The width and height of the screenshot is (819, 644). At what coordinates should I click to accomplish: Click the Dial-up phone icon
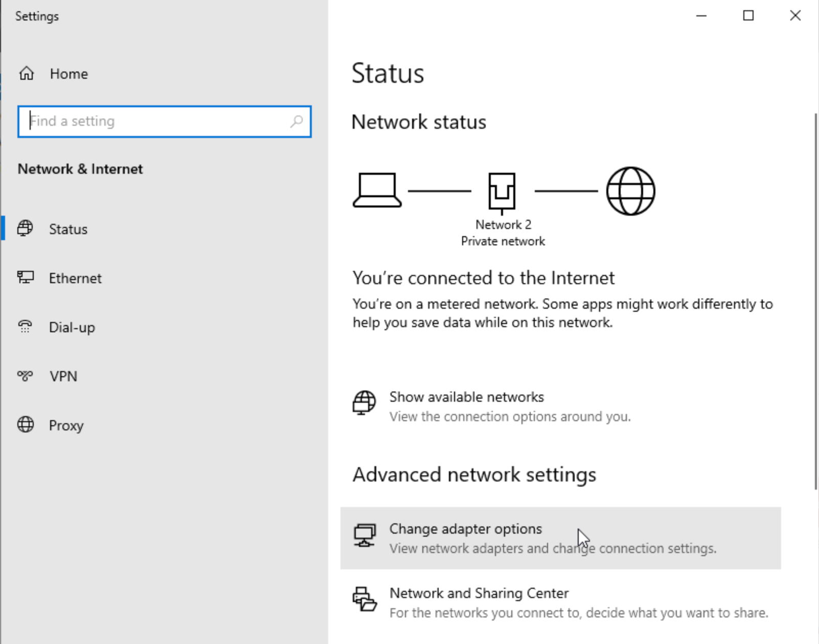tap(25, 327)
